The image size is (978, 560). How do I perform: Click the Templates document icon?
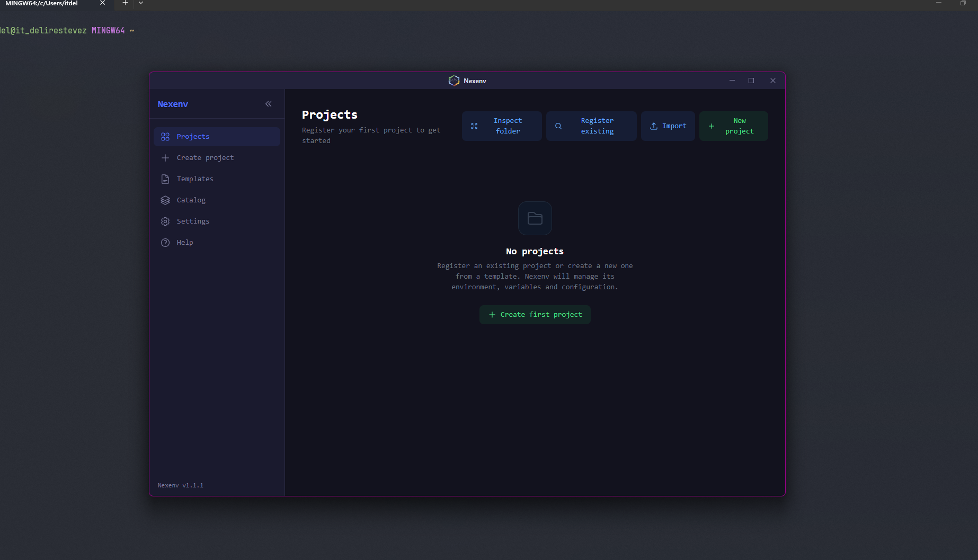tap(165, 179)
